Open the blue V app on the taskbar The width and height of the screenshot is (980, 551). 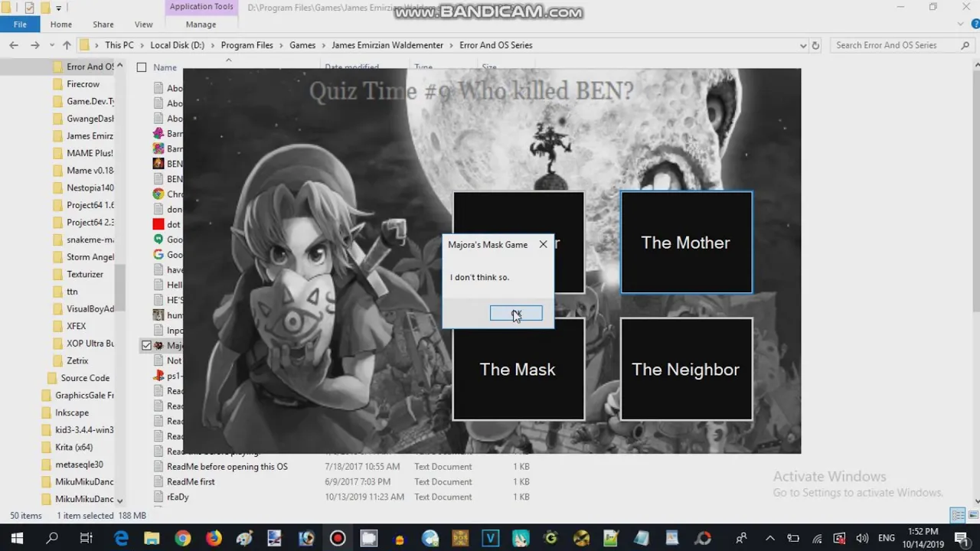[491, 539]
